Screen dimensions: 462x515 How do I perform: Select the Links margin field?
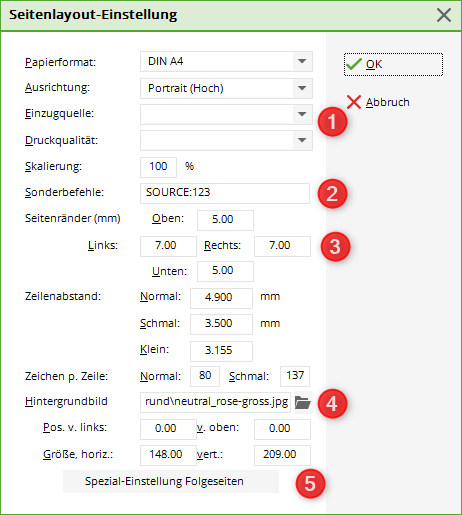(x=168, y=246)
